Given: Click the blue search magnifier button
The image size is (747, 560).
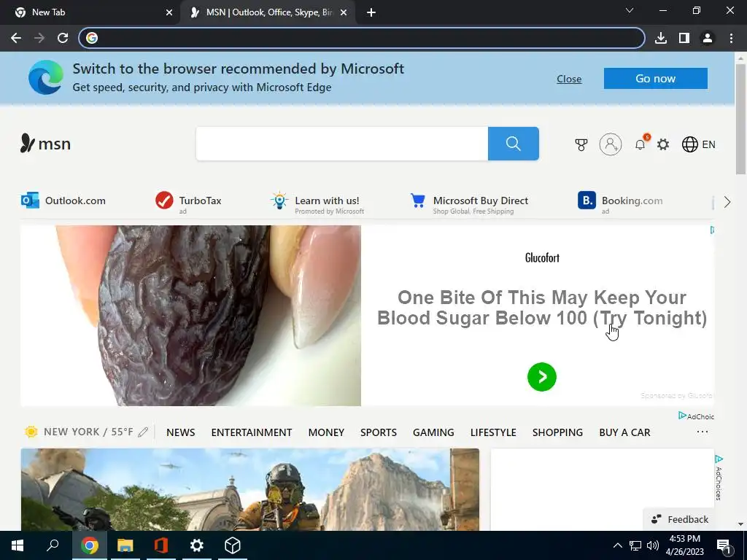Looking at the screenshot, I should pyautogui.click(x=513, y=144).
